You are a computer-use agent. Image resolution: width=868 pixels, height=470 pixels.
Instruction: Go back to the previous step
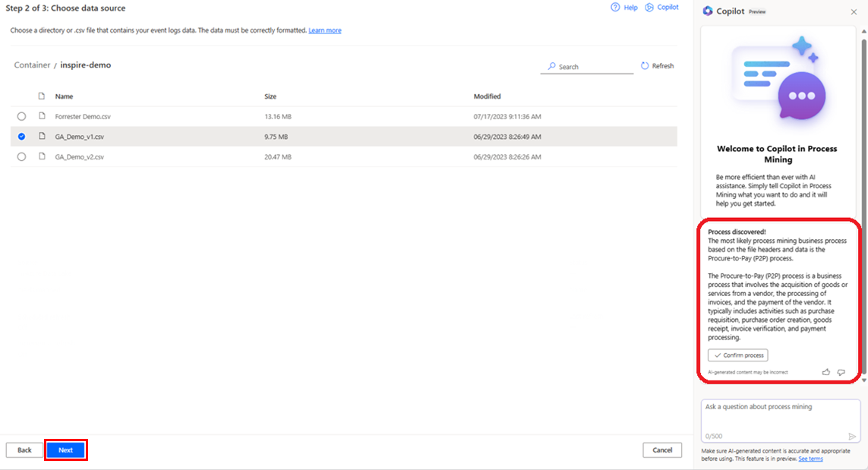point(24,449)
